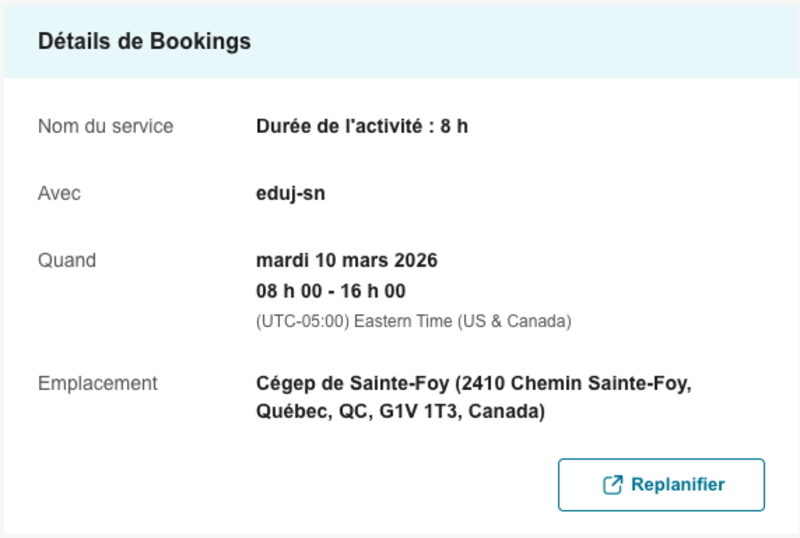Select the "Nom du service" label

coord(105,126)
